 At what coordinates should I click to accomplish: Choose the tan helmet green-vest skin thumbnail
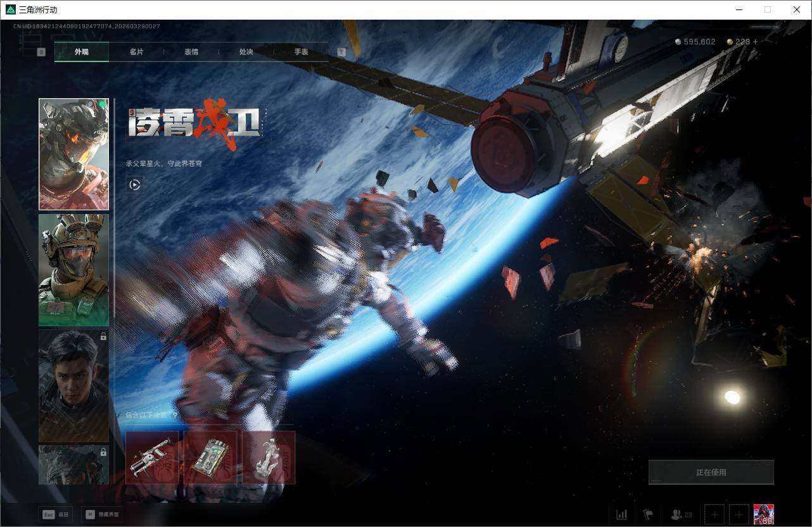(73, 270)
